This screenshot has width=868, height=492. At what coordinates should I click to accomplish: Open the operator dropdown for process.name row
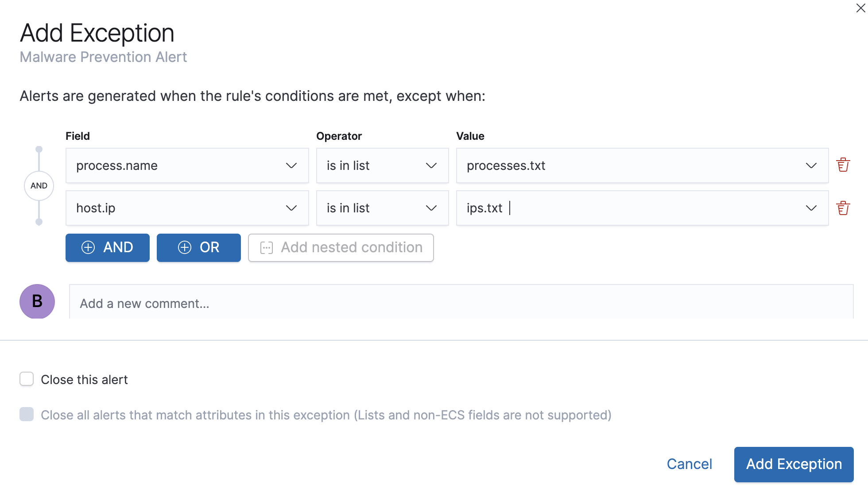(x=430, y=165)
